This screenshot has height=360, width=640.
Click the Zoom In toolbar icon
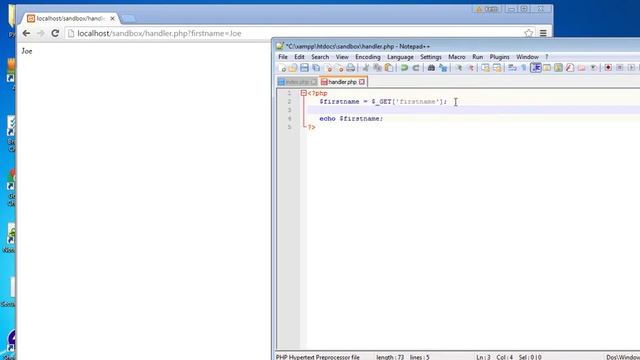459,68
